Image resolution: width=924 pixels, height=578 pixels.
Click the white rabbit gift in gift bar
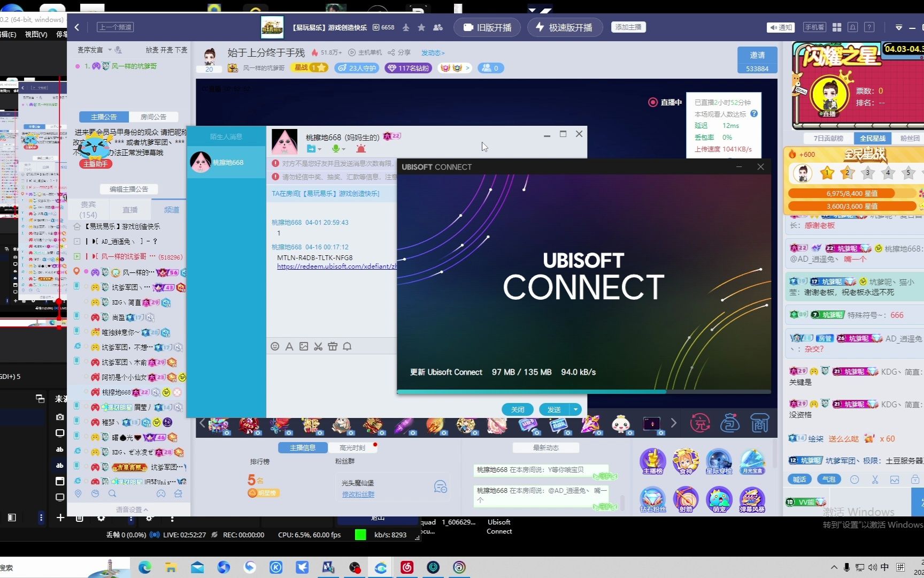click(621, 424)
